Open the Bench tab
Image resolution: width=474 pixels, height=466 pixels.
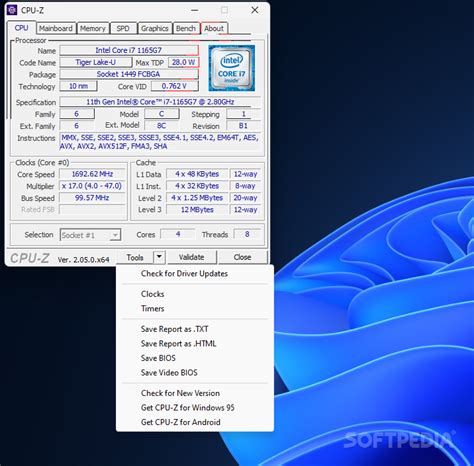tap(186, 28)
